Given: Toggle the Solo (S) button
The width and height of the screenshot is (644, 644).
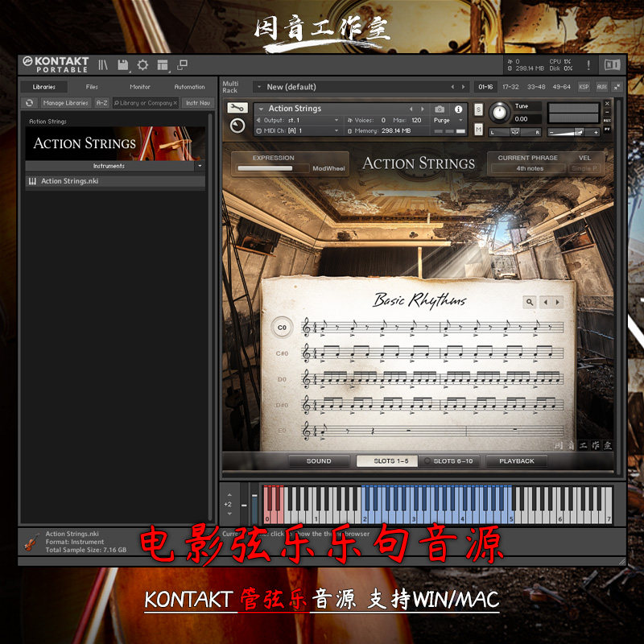Looking at the screenshot, I should (478, 109).
